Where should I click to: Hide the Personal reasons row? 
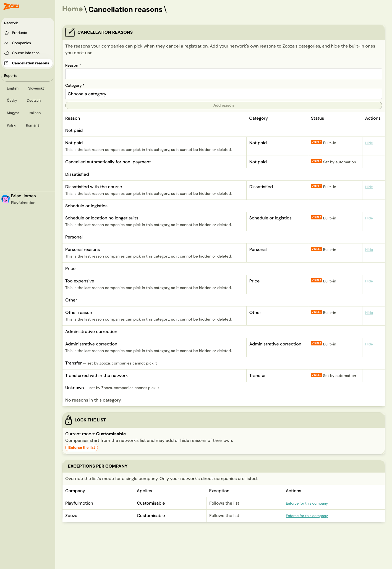[x=369, y=250]
